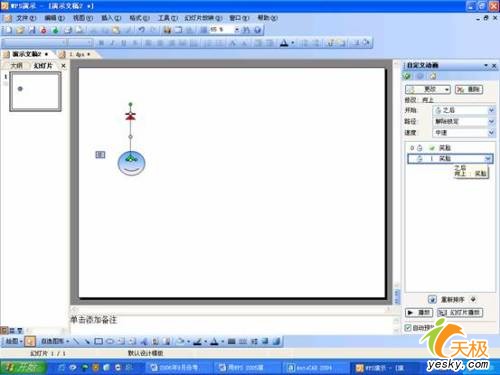The height and width of the screenshot is (375, 500).
Task: Click the Fill Color bucket icon in the drawing toolbar
Action: 180,341
